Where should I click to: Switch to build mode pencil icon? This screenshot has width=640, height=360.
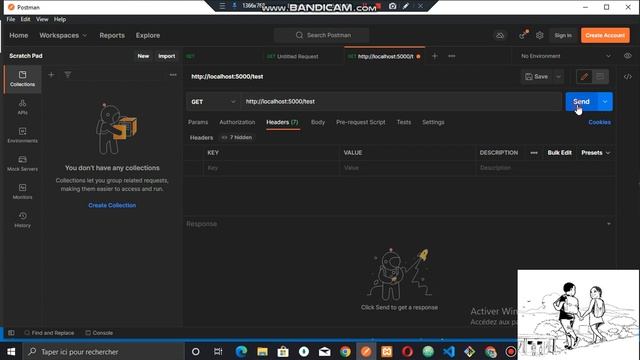[x=584, y=77]
